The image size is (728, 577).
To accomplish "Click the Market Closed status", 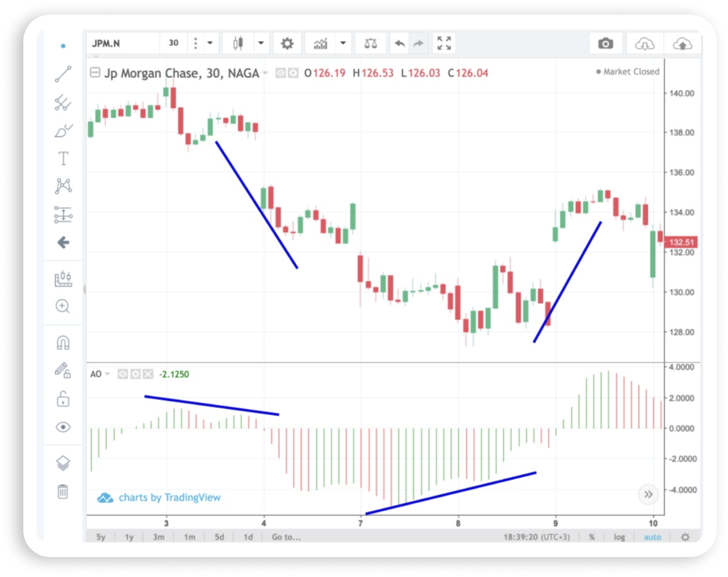I will (627, 71).
